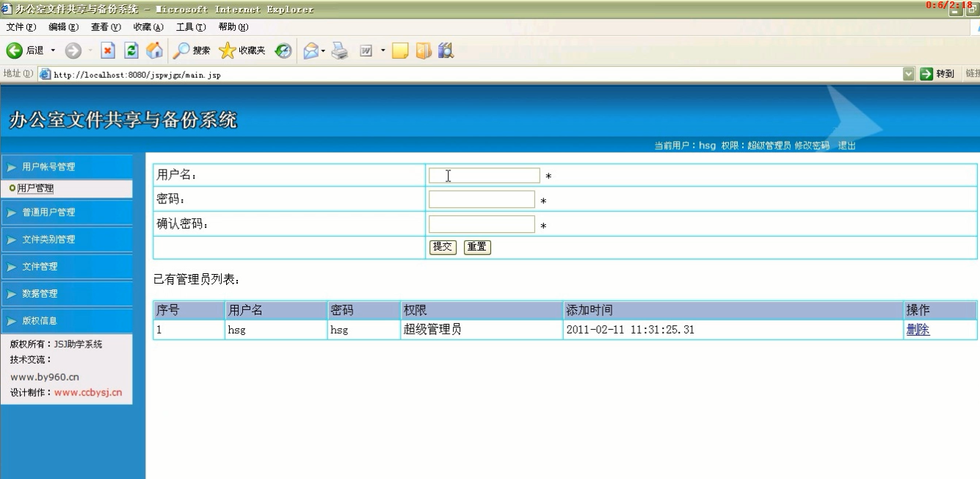Click the 添加时间 column header
This screenshot has height=479, width=980.
coord(733,310)
